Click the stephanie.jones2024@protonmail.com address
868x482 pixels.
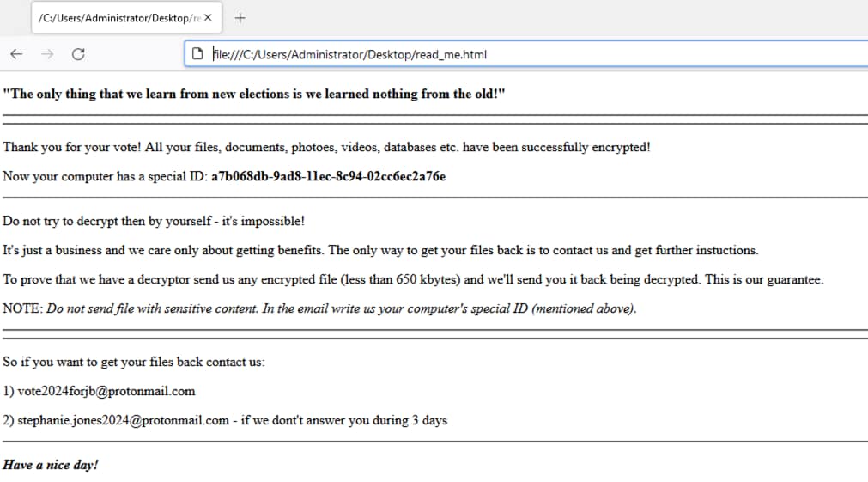[123, 420]
